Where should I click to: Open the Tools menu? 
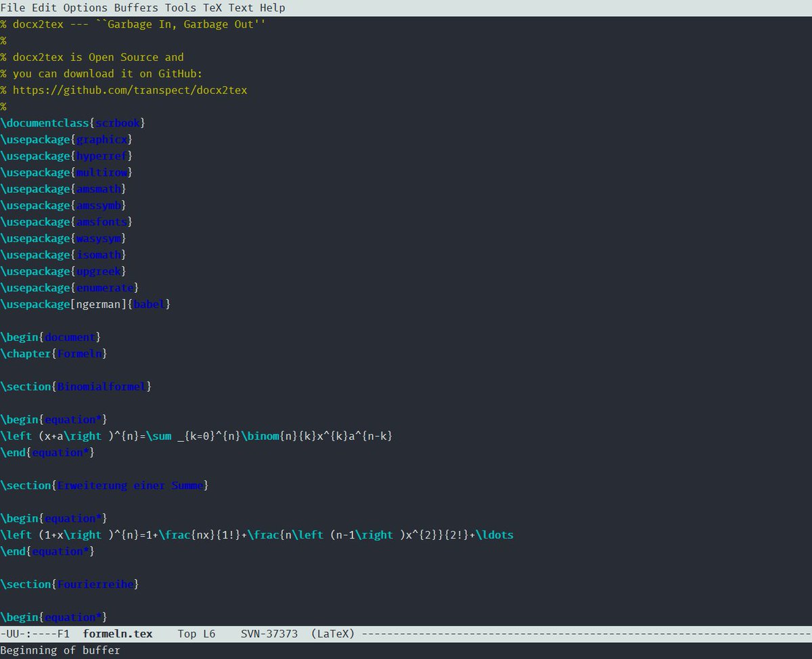pos(180,7)
